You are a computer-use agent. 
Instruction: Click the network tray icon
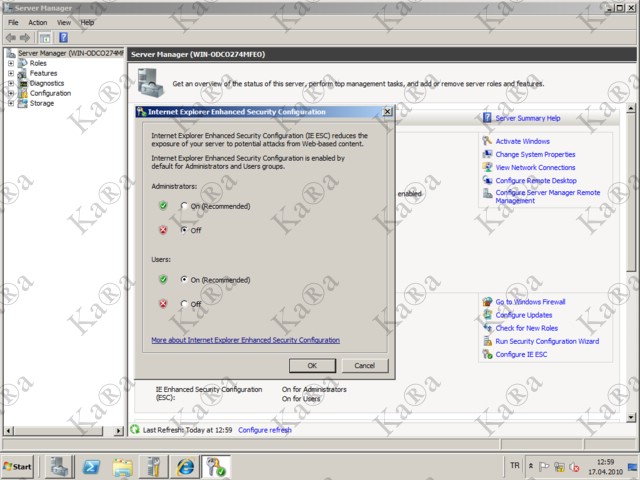point(559,467)
